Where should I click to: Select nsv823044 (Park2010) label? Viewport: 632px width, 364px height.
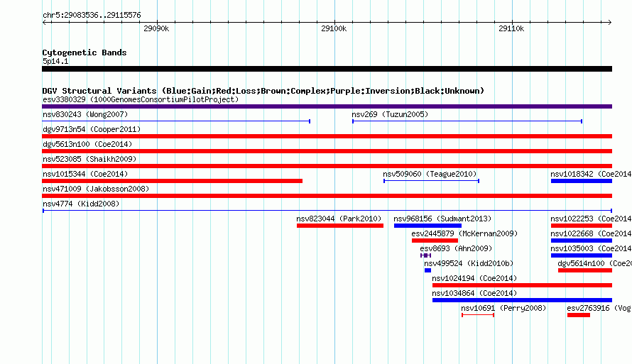339,219
